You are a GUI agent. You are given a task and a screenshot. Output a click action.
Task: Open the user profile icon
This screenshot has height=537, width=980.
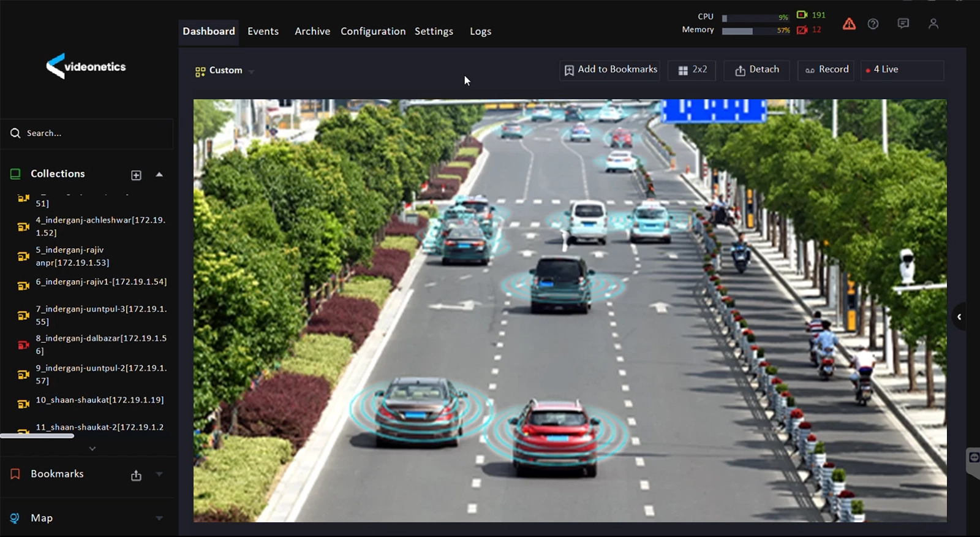click(x=933, y=24)
